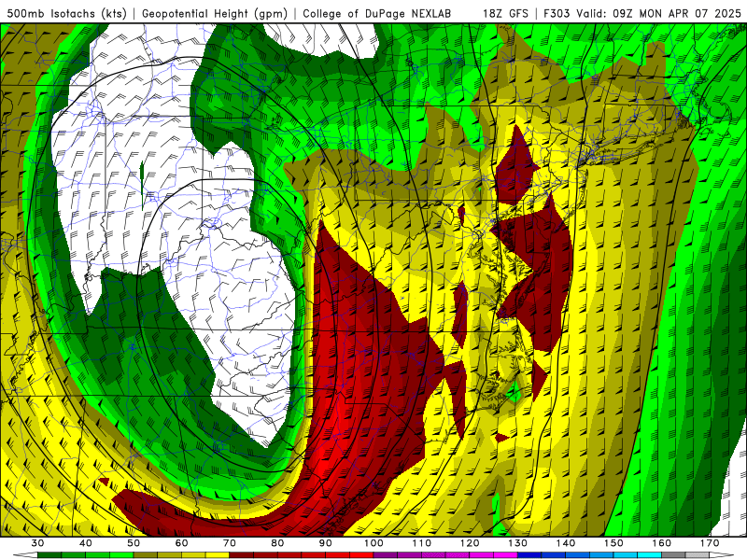Select the bright red 95-100 kt legend swatch
The width and height of the screenshot is (747, 560).
click(361, 555)
